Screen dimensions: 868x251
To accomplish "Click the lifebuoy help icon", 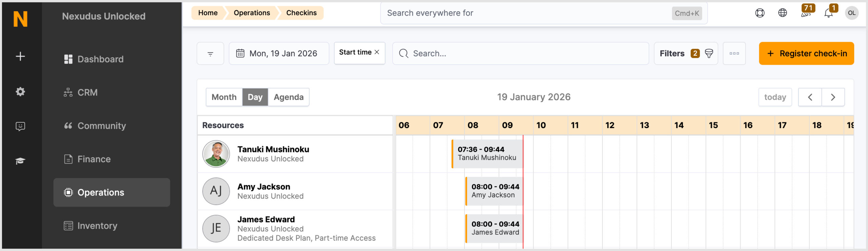I will click(x=760, y=13).
